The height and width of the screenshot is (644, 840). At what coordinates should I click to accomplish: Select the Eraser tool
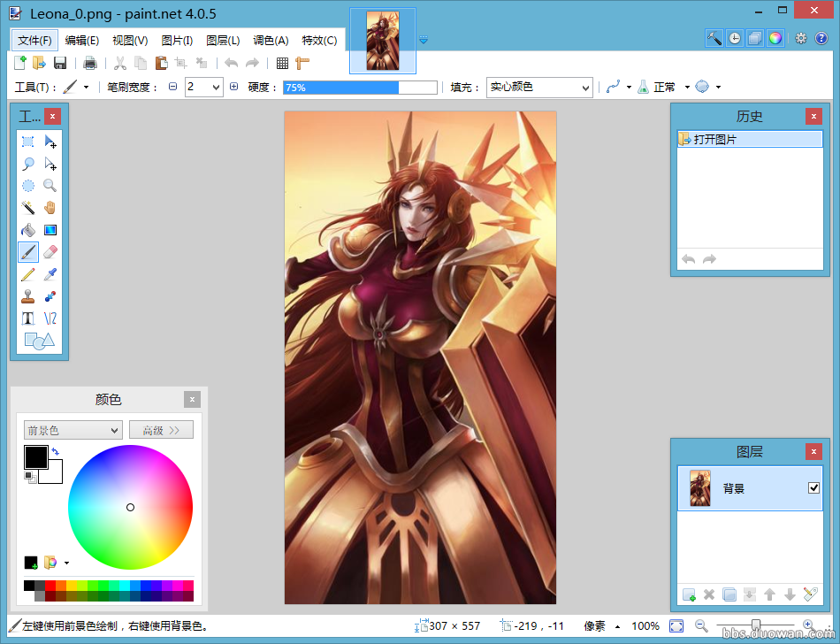pos(50,252)
